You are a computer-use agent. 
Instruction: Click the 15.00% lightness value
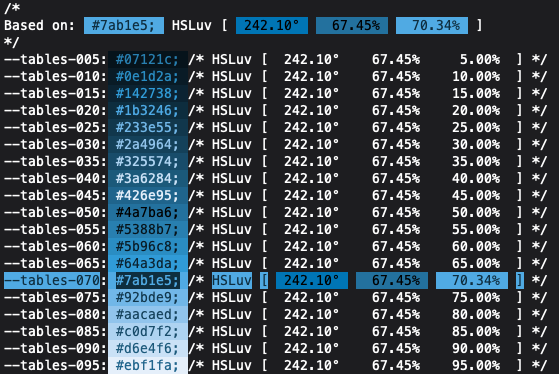pos(476,93)
